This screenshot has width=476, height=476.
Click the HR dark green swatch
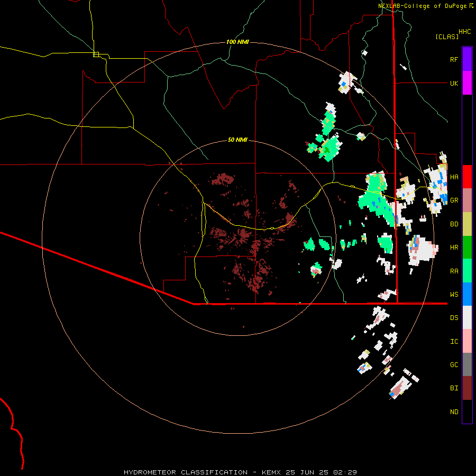click(x=467, y=248)
